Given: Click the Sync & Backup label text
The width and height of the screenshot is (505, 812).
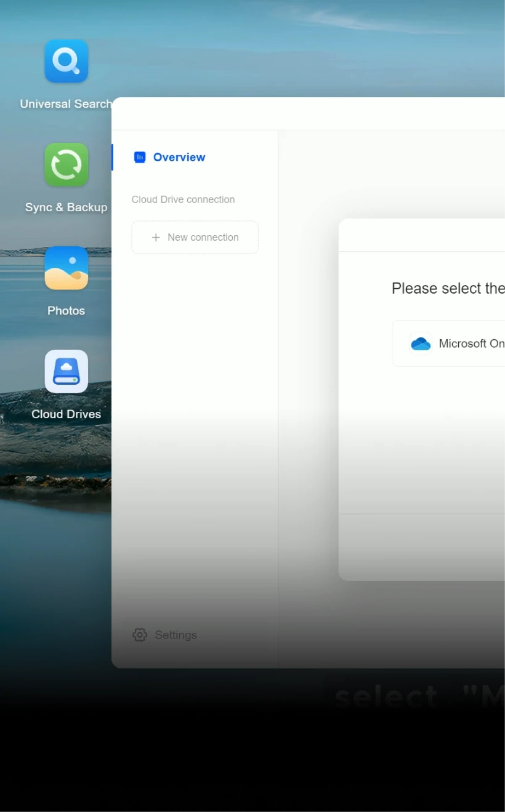Looking at the screenshot, I should pyautogui.click(x=66, y=207).
